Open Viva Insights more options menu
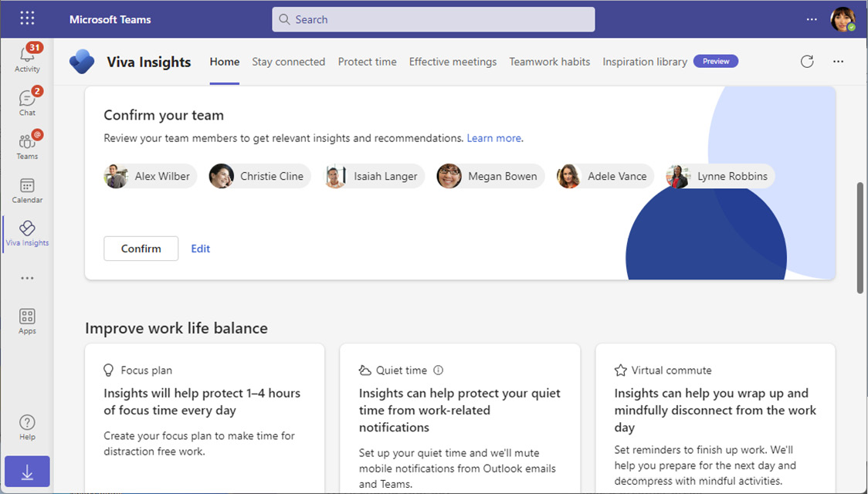This screenshot has height=494, width=868. 838,62
